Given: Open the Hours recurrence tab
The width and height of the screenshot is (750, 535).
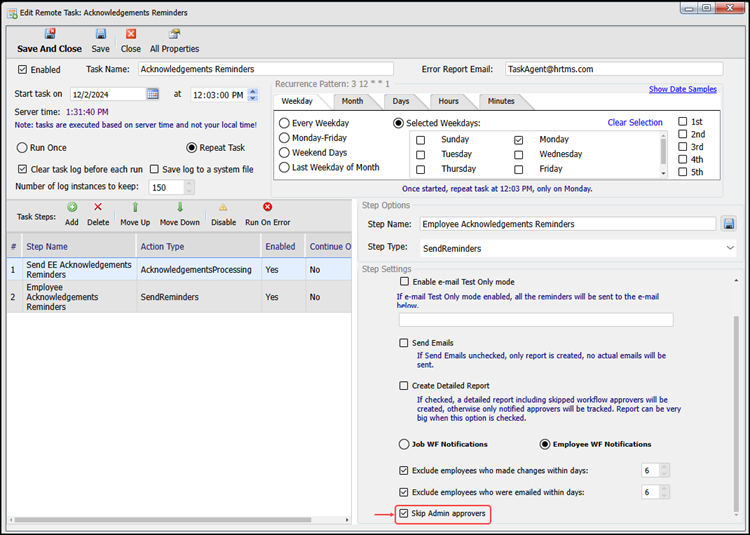Looking at the screenshot, I should tap(448, 101).
